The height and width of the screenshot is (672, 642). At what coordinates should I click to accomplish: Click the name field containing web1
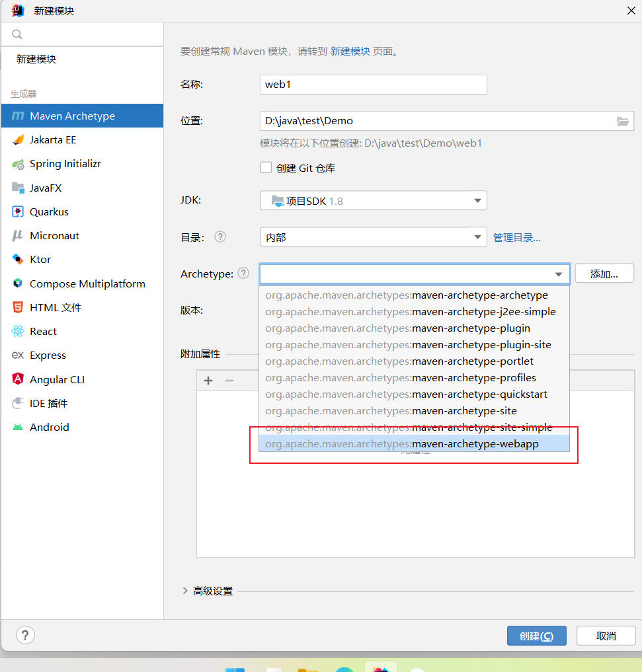point(373,85)
